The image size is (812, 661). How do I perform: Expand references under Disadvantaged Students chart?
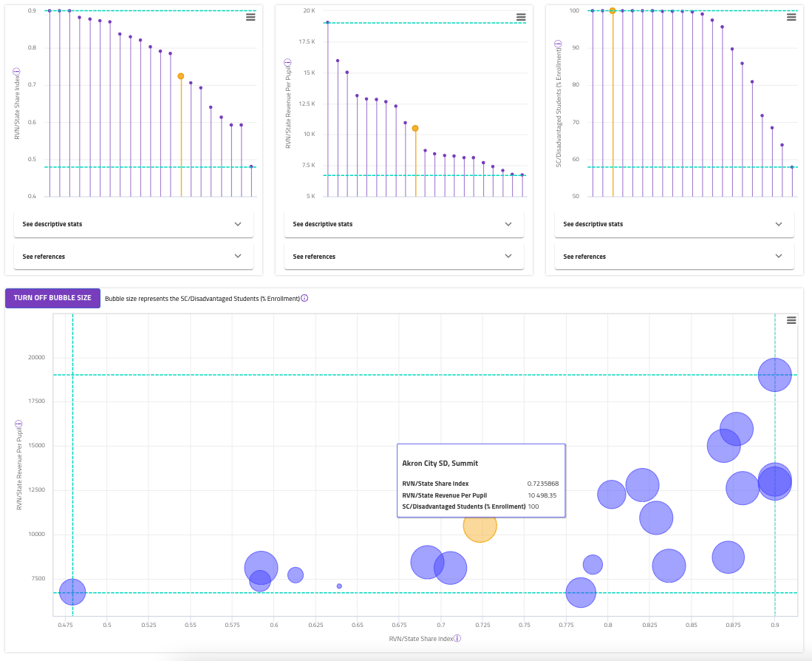click(675, 257)
